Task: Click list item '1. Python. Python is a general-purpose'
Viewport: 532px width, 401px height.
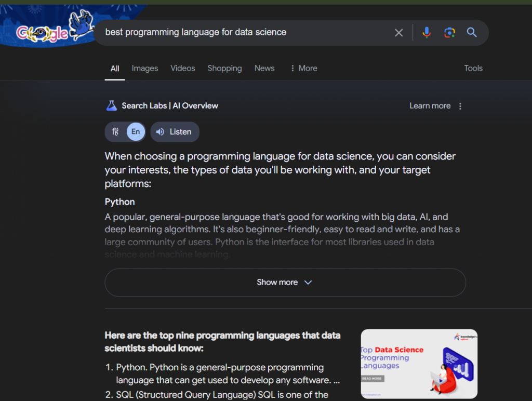Action: point(222,373)
